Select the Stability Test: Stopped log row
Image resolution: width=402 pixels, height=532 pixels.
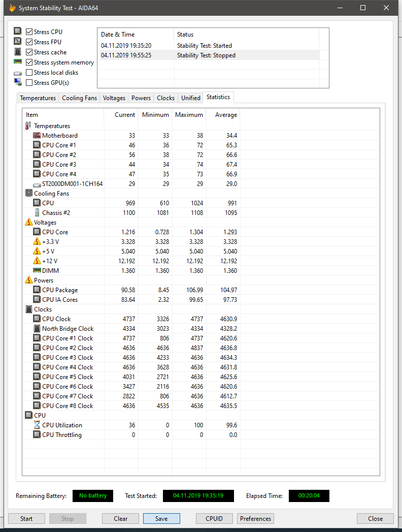tap(209, 55)
